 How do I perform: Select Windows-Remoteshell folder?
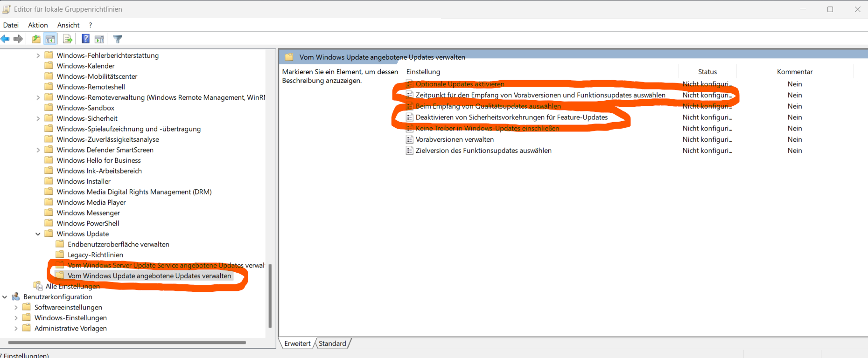click(x=91, y=87)
